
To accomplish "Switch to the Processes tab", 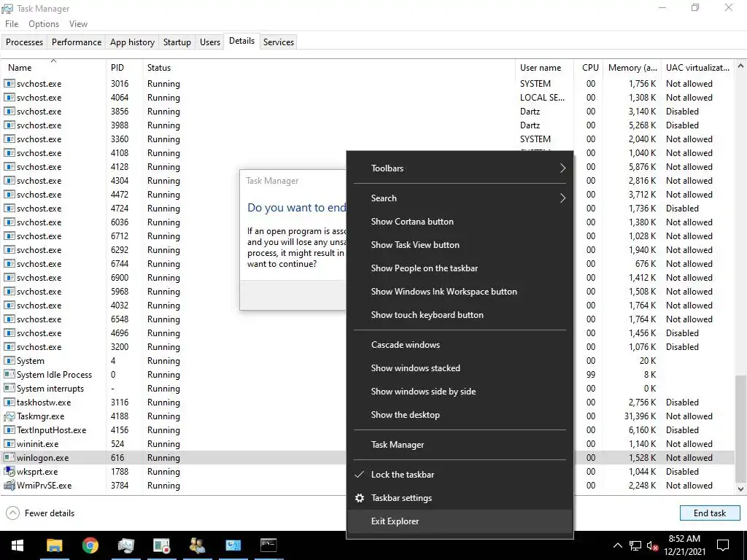I will 24,42.
